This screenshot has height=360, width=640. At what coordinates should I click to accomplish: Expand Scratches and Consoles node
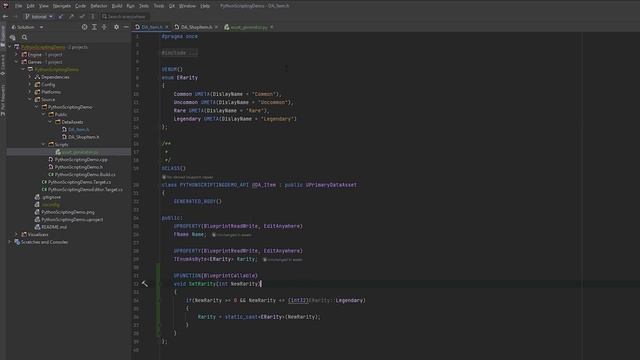10,242
